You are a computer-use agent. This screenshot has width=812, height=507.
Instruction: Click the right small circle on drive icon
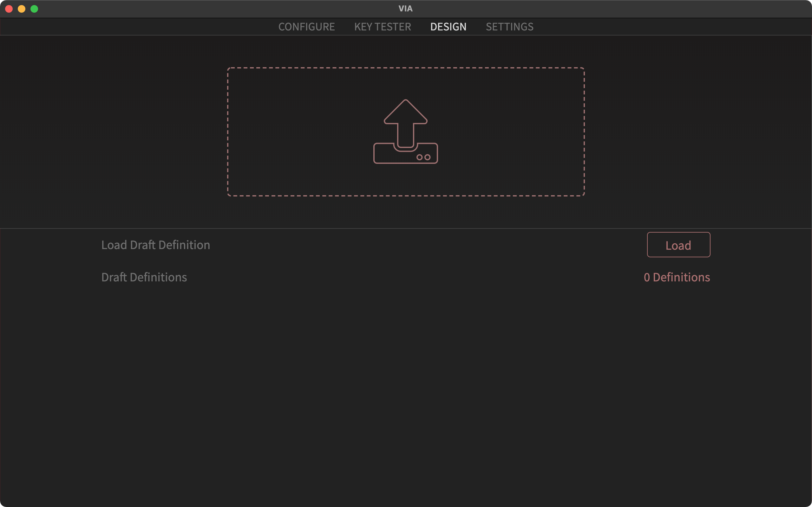[428, 157]
